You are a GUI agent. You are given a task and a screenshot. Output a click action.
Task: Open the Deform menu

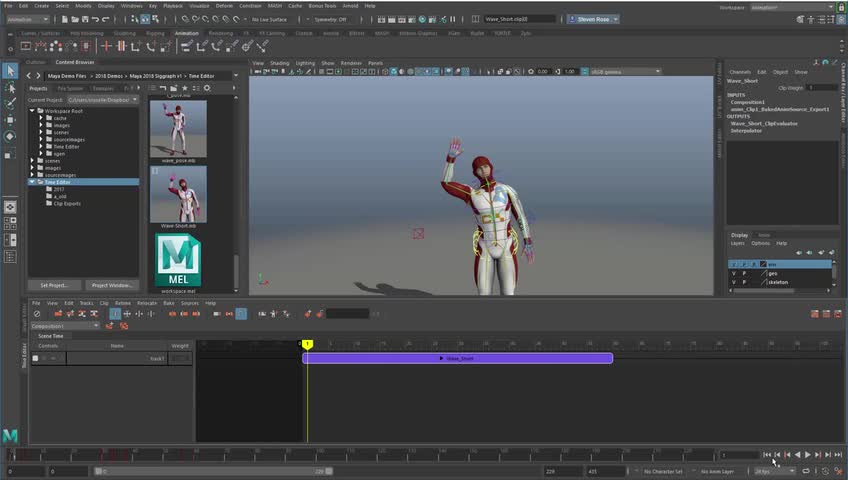222,6
